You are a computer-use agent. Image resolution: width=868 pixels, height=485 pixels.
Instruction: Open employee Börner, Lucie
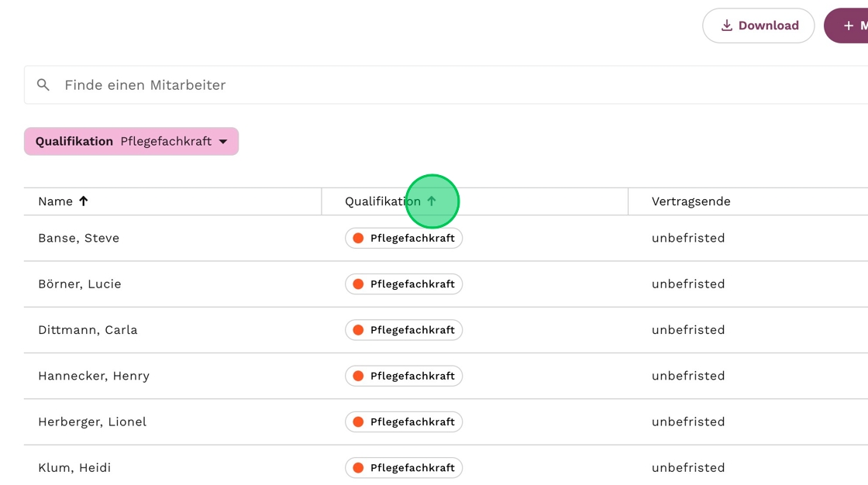[79, 284]
